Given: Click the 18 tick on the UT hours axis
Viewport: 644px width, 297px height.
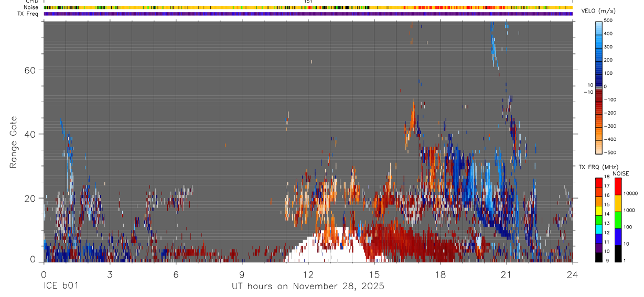Looking at the screenshot, I should pos(441,274).
